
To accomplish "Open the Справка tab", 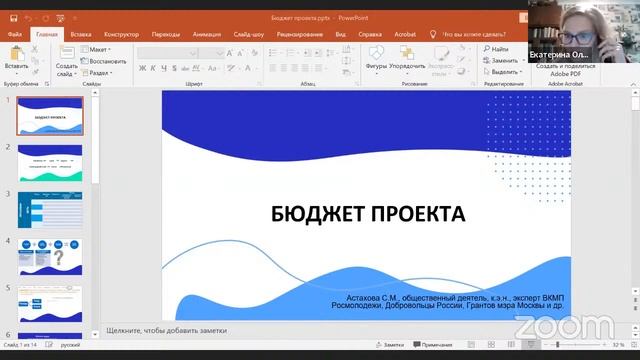I will [370, 34].
